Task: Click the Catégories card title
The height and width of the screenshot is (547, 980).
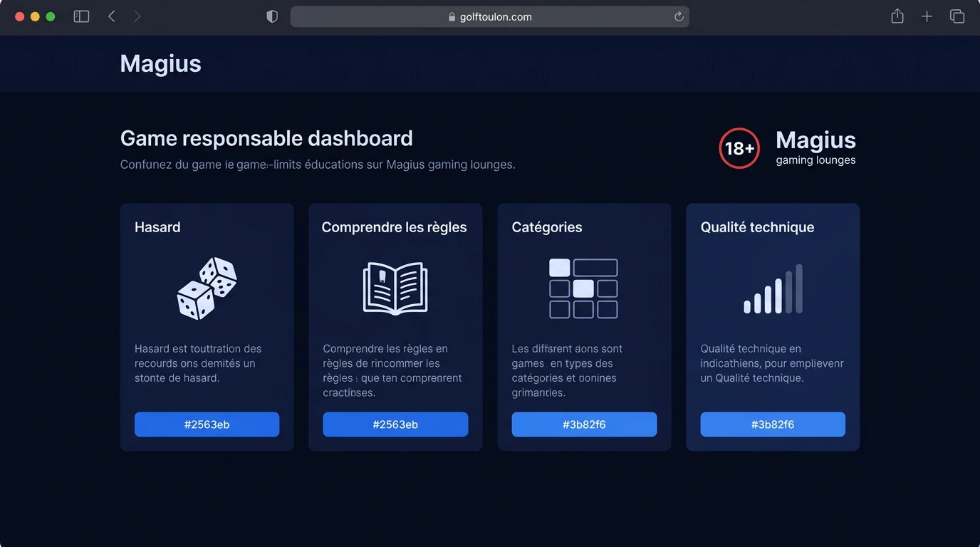Action: [547, 227]
